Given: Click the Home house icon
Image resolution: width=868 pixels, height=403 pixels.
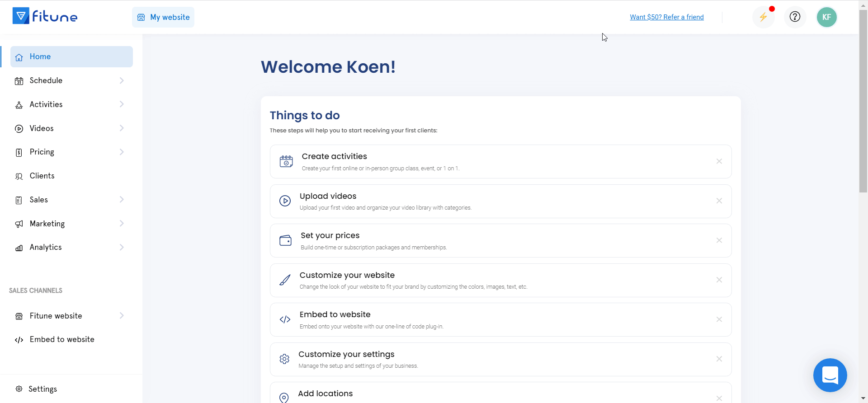Looking at the screenshot, I should (19, 57).
